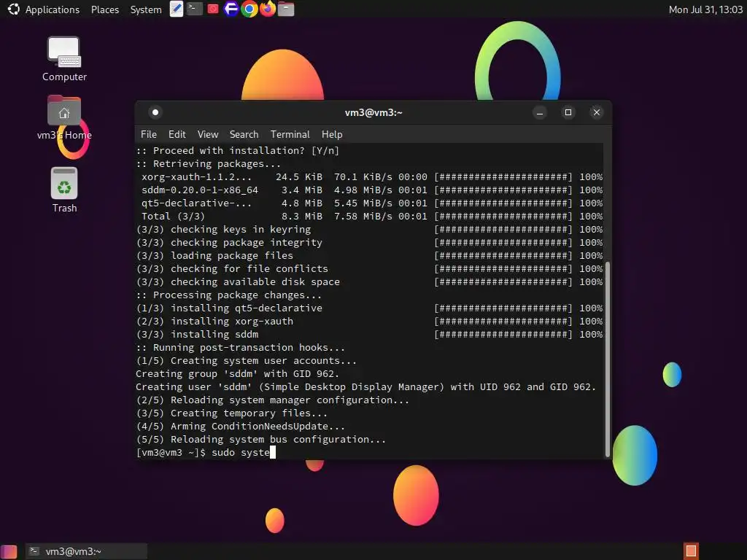Open the Places menu

coord(105,9)
